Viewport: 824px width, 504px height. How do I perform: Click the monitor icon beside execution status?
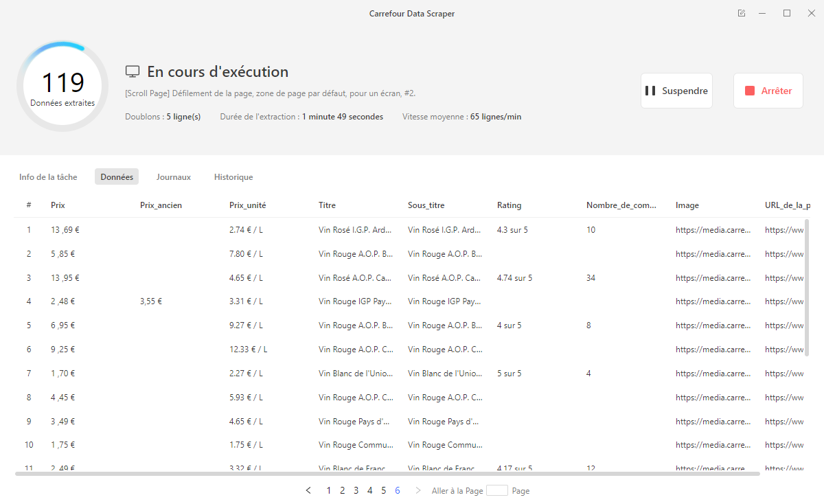pos(133,72)
